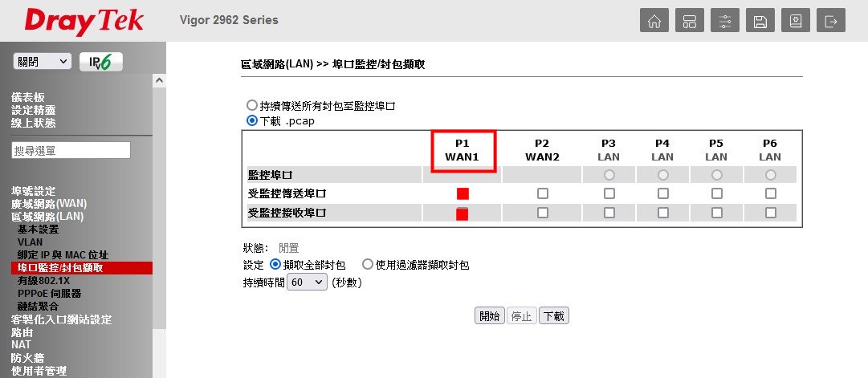Open the duration seconds dropdown

(x=308, y=282)
